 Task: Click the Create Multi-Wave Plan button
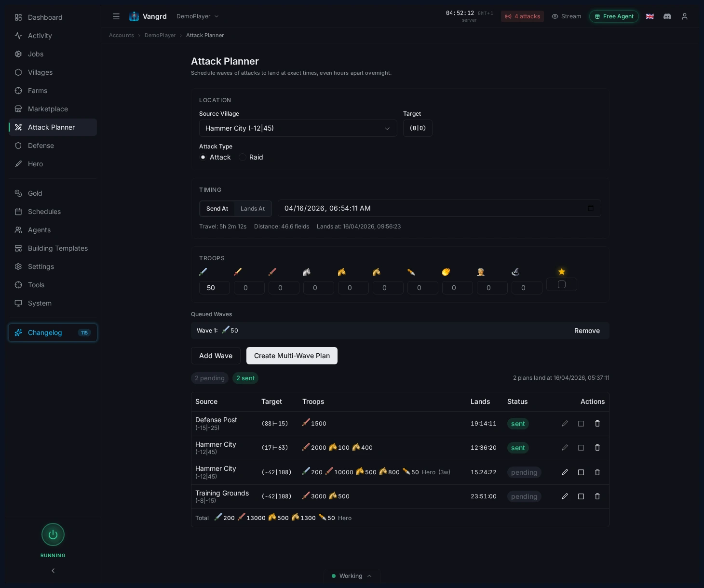click(292, 356)
